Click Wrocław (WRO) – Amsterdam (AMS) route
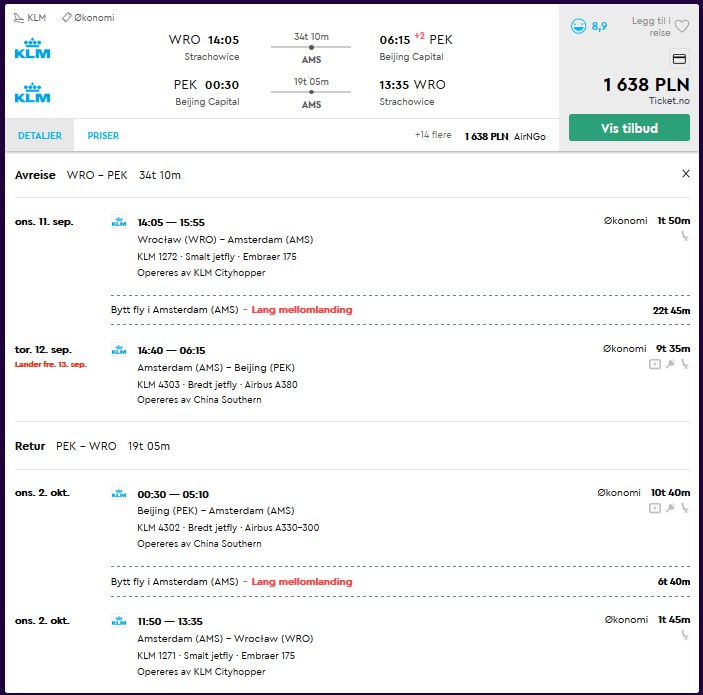 (x=225, y=239)
